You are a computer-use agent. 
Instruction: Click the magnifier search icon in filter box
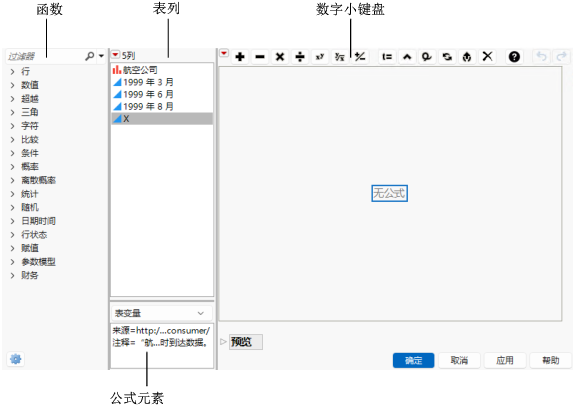click(89, 56)
